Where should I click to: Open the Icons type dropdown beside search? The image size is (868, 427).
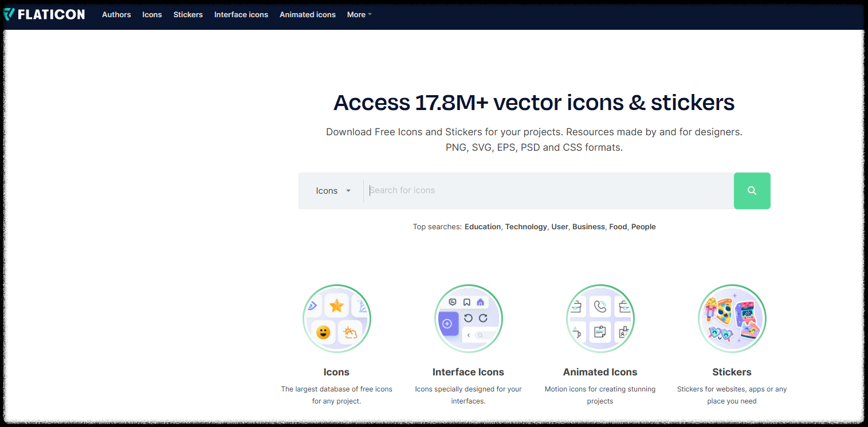coord(332,191)
